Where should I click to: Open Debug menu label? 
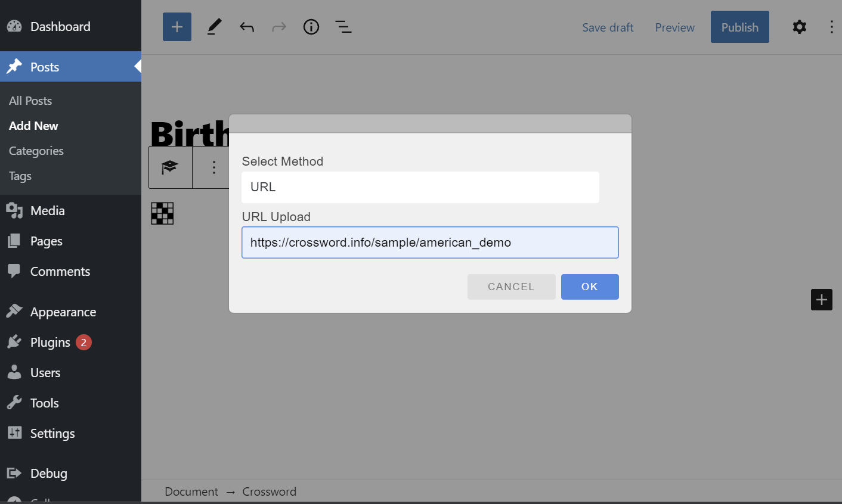pos(49,473)
